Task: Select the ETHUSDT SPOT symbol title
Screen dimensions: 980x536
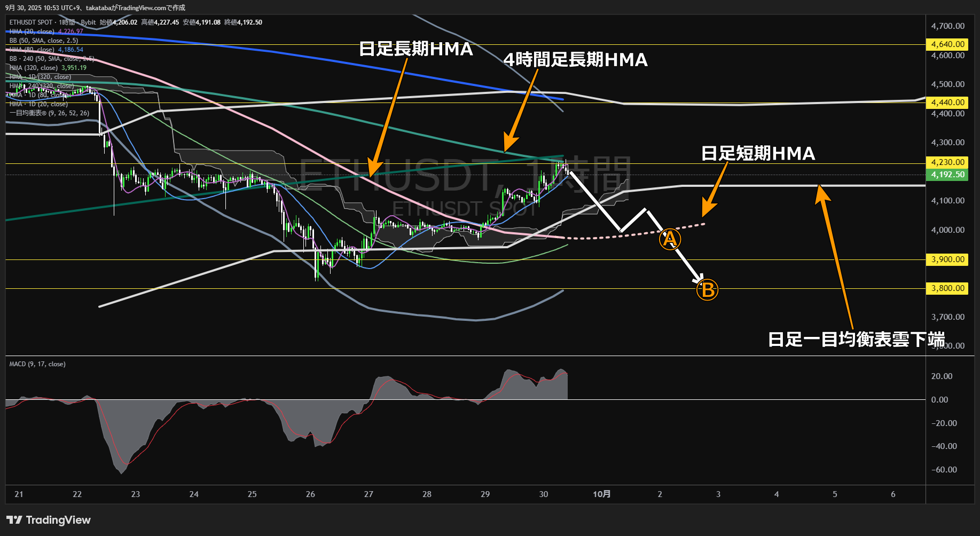Action: (x=31, y=22)
